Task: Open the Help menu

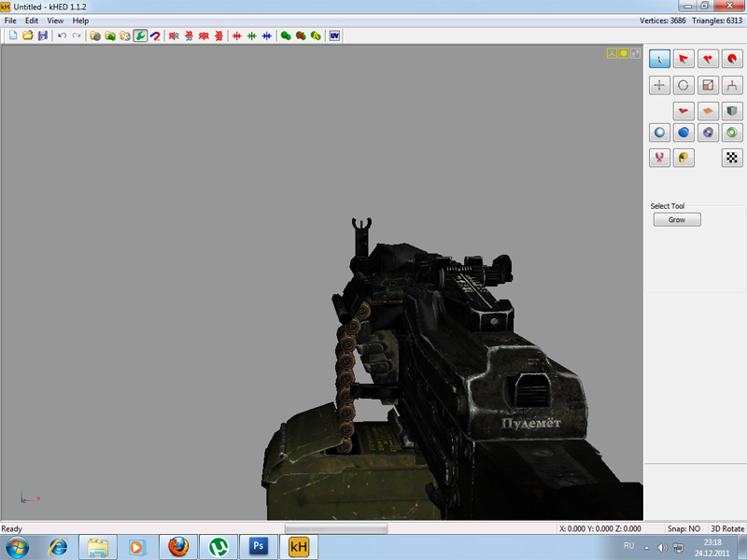Action: point(80,21)
